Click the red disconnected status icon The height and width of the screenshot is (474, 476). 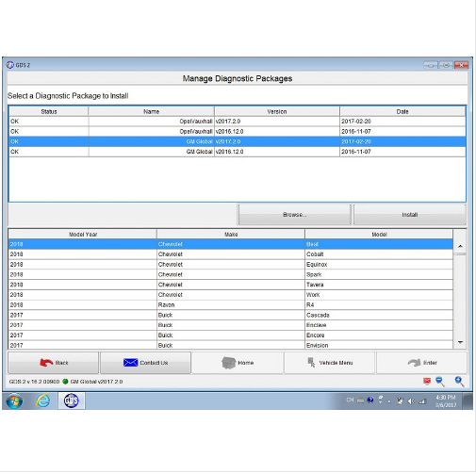(427, 382)
